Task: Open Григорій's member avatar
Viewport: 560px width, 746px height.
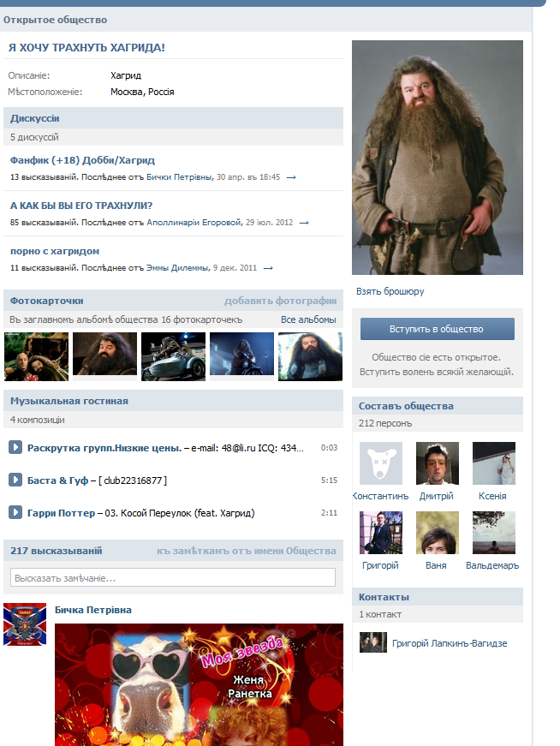Action: (x=381, y=533)
